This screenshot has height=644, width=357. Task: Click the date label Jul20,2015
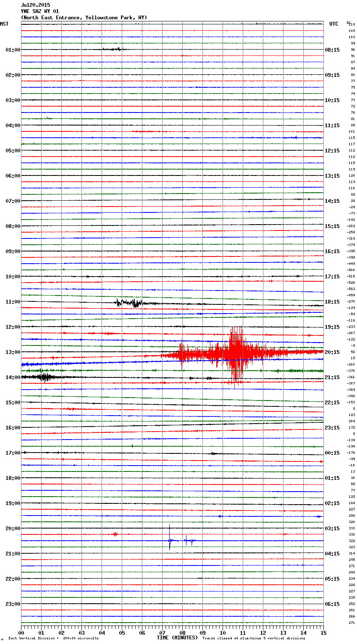click(x=35, y=5)
